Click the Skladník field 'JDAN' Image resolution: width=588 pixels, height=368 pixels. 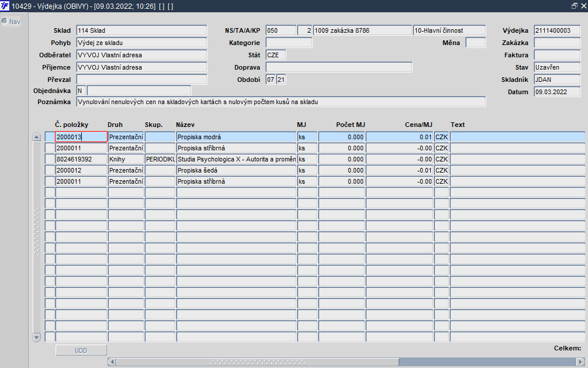click(557, 80)
